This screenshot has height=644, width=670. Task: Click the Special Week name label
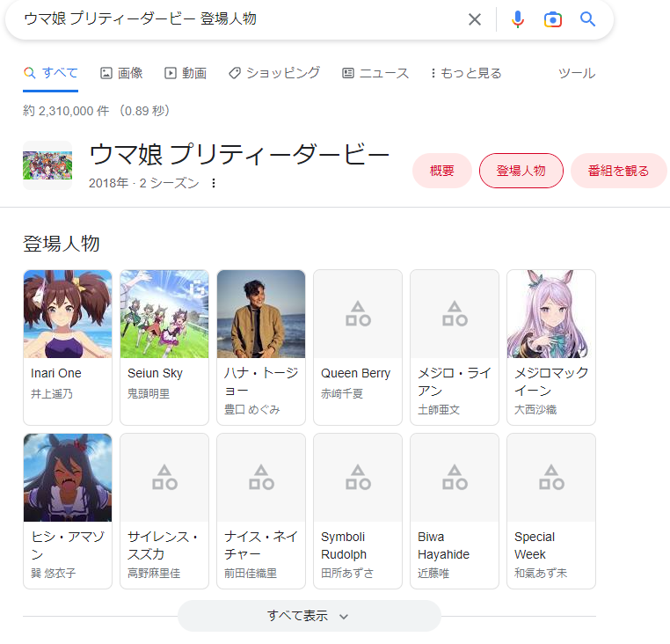(x=535, y=545)
